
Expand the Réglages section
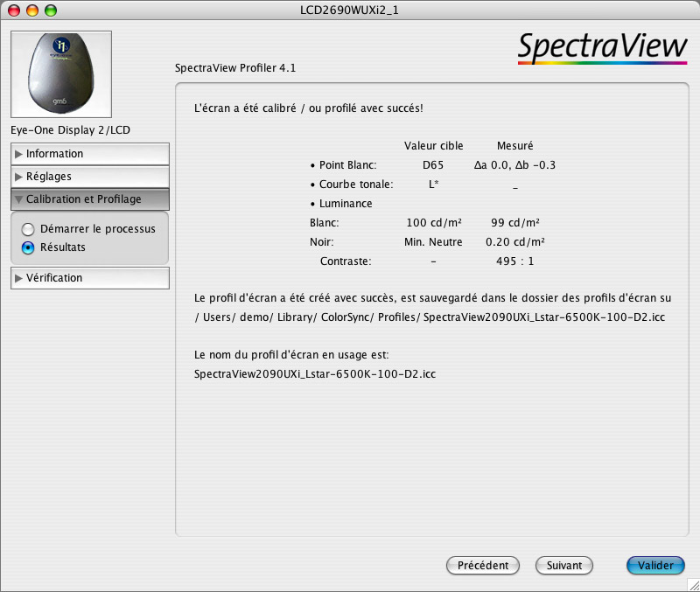pos(90,177)
